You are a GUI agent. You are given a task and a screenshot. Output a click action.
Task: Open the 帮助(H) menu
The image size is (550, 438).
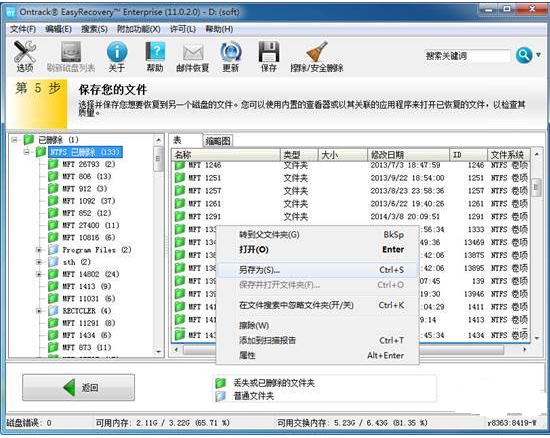(x=219, y=29)
